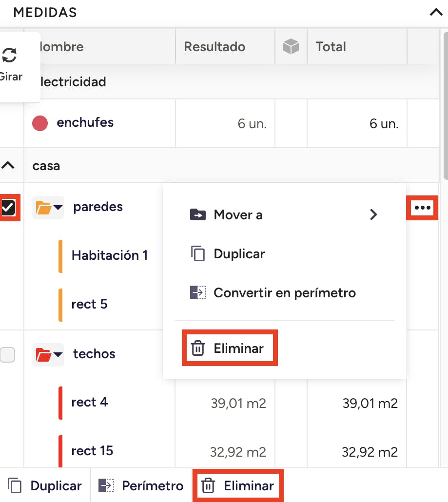The height and width of the screenshot is (502, 448).
Task: Select the rect 15 row
Action: 92,451
